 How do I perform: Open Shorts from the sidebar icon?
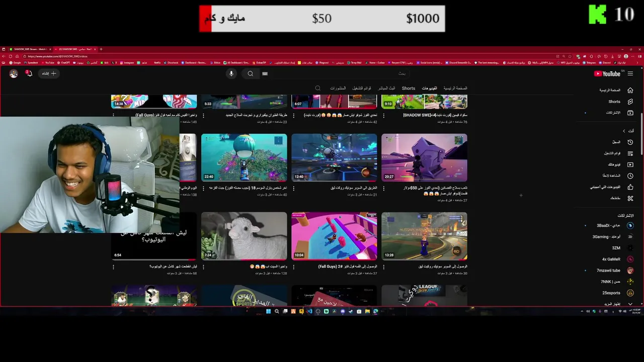[630, 102]
